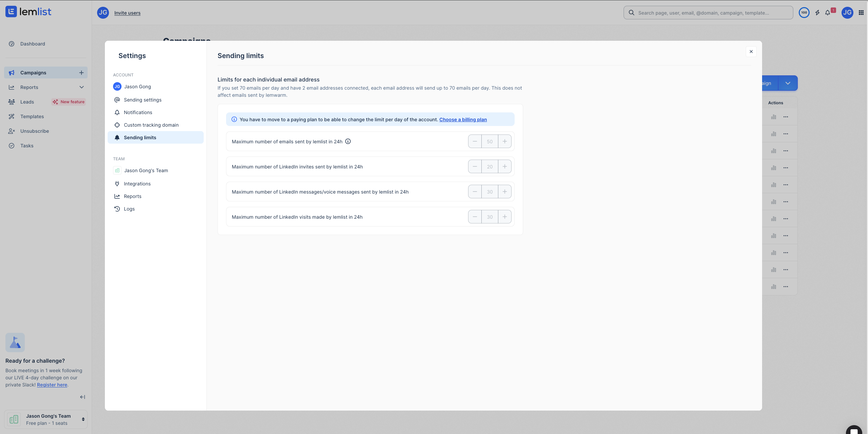Screen dimensions: 868x434
Task: Click the lemlist logo
Action: pos(29,12)
